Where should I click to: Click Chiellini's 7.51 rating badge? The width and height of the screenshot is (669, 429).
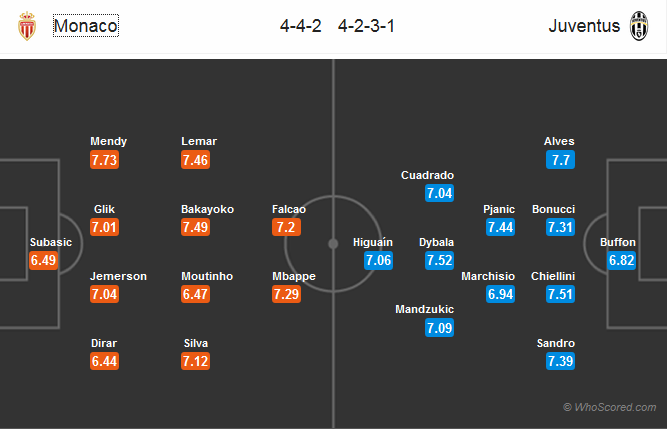coord(560,295)
